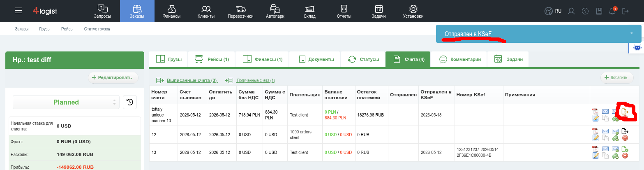Switch to the Статусы tab
The image size is (644, 170).
coord(363,59)
